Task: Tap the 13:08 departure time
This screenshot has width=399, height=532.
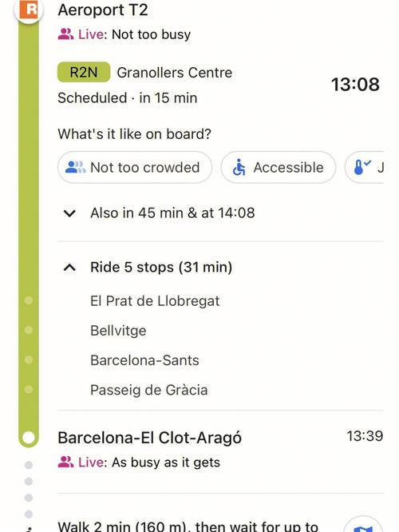Action: point(355,85)
